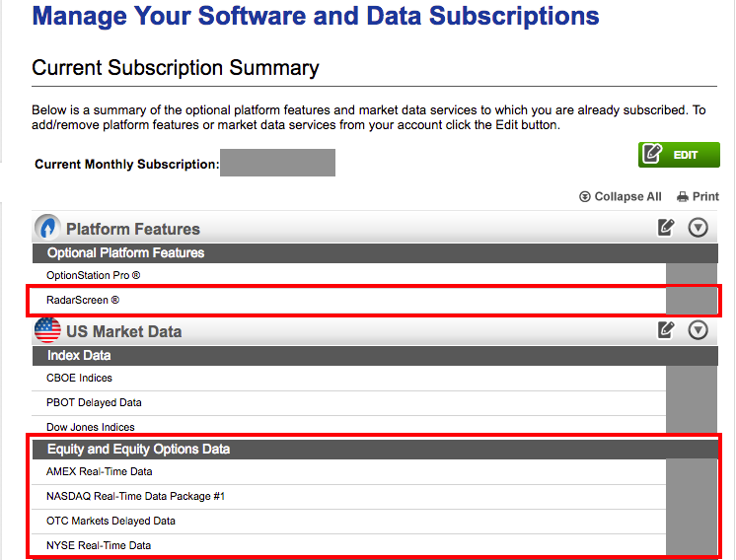Click the Platform Features flame logo icon
736x560 pixels.
47,228
